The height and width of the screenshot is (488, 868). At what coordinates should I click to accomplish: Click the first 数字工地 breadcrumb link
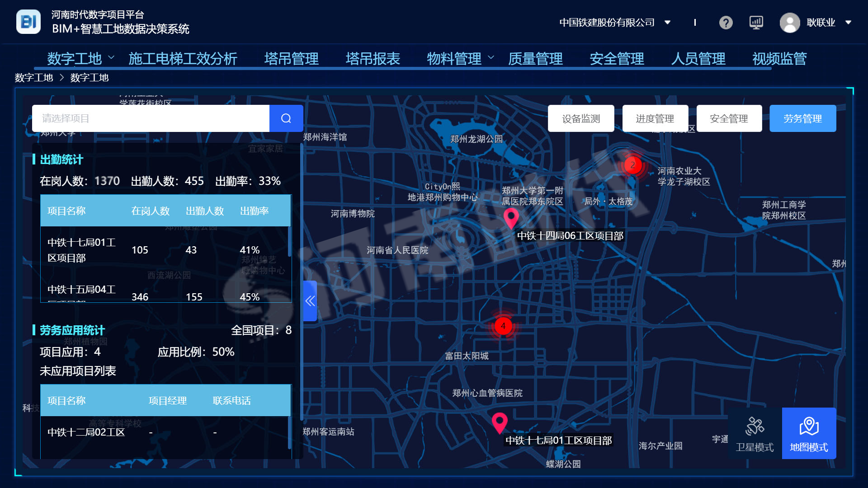(34, 78)
